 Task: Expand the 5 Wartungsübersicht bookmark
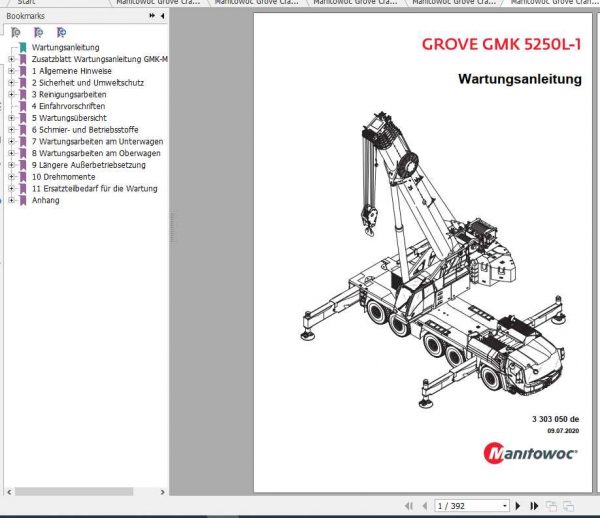click(11, 118)
